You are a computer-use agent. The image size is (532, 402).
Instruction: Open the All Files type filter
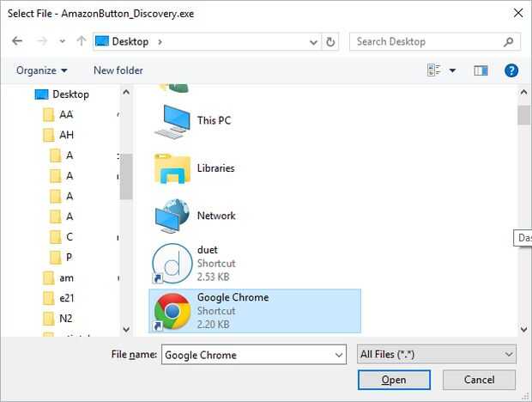point(437,355)
